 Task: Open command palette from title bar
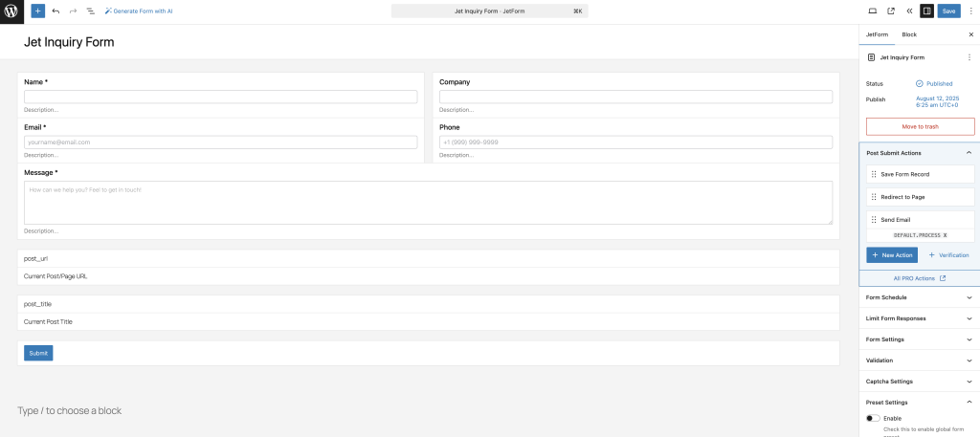(489, 11)
